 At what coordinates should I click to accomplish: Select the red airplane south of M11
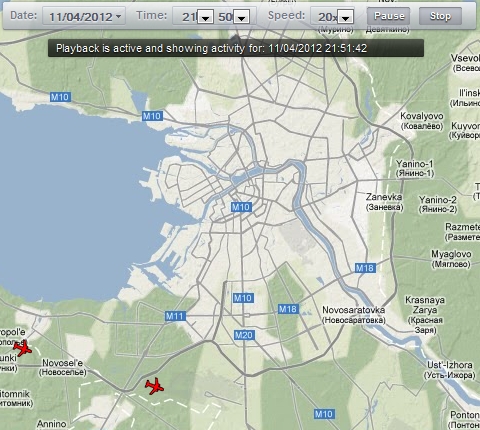[x=154, y=386]
